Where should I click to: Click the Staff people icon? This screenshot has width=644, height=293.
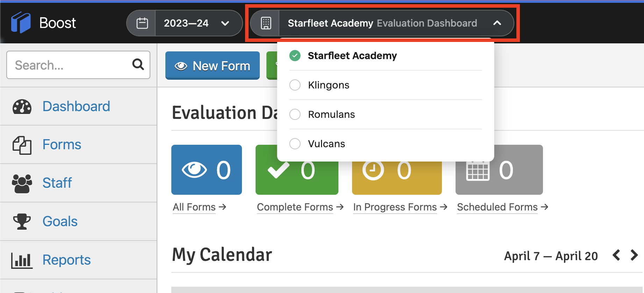[x=22, y=183]
